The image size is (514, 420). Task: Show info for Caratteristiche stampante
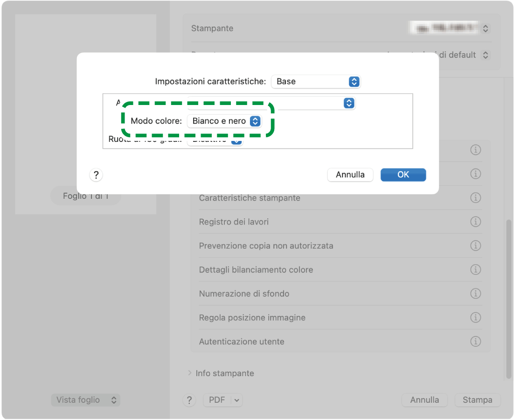pyautogui.click(x=475, y=198)
